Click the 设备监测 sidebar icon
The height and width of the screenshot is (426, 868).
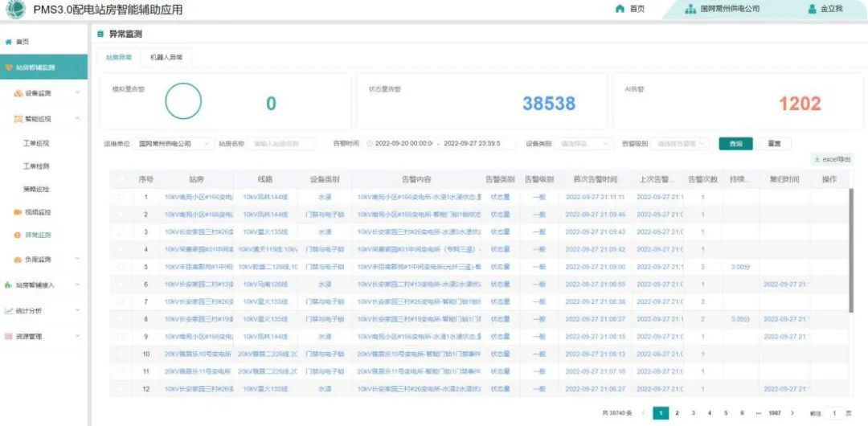point(18,93)
